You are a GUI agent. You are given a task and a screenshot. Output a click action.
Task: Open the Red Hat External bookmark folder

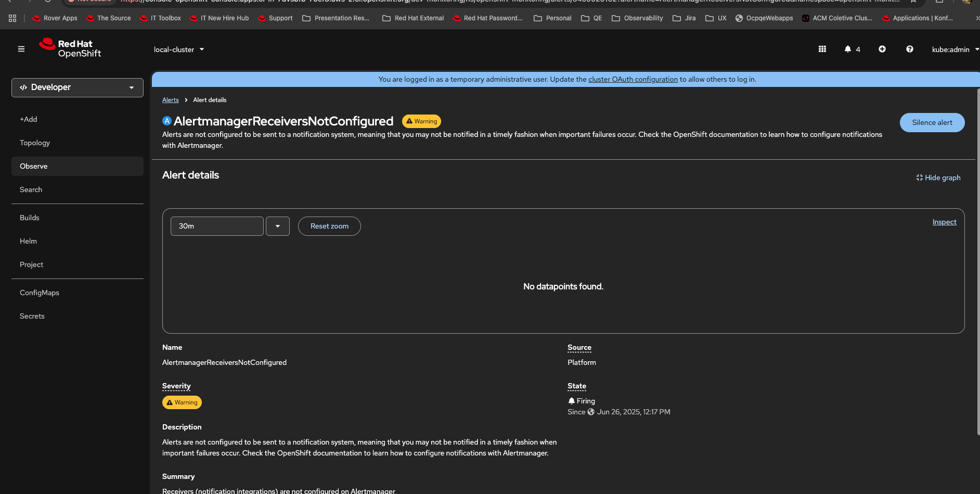(413, 18)
